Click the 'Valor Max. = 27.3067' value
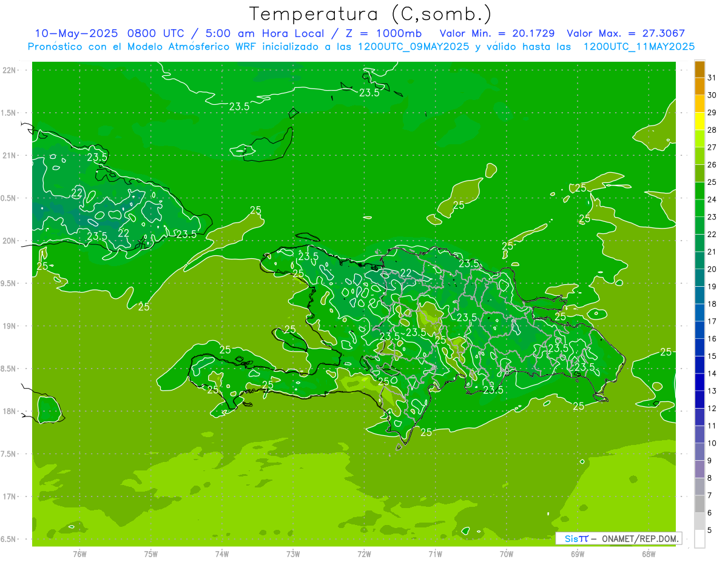 (626, 33)
